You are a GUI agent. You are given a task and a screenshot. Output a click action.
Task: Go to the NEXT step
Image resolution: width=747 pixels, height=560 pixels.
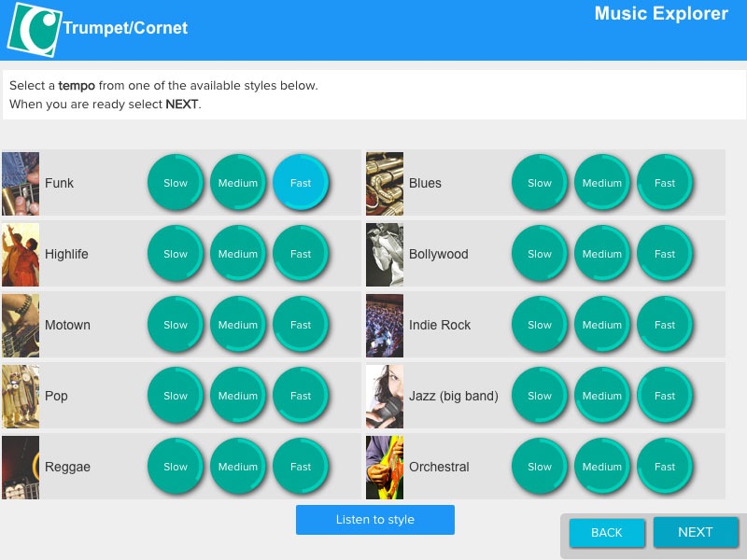[696, 532]
